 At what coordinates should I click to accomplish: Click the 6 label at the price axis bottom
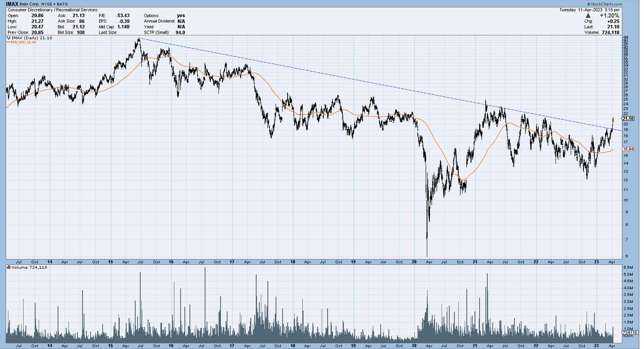(626, 256)
